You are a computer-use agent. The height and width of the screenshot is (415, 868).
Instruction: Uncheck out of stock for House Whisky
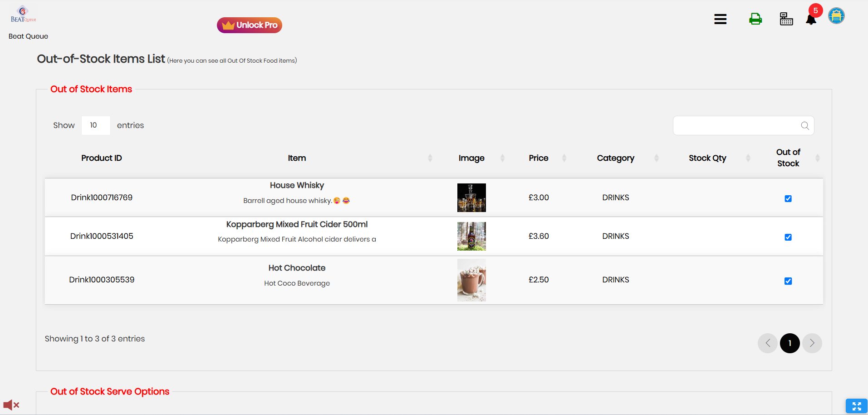pyautogui.click(x=788, y=198)
